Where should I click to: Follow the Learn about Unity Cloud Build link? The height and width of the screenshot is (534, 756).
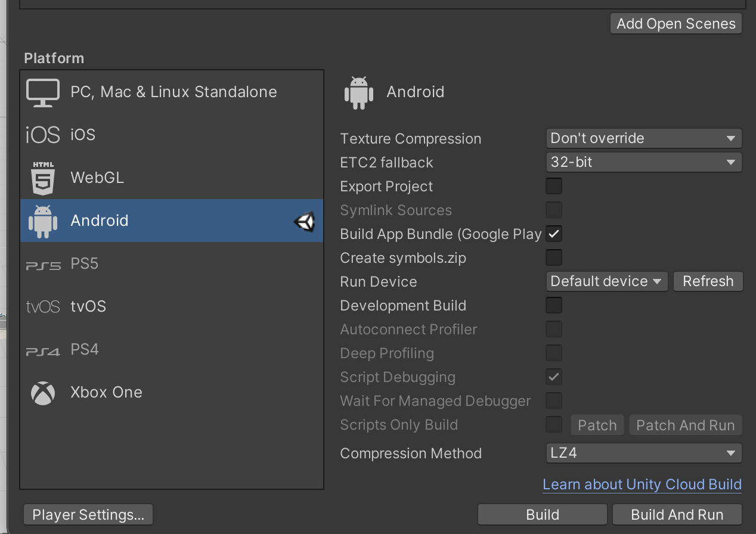tap(642, 485)
